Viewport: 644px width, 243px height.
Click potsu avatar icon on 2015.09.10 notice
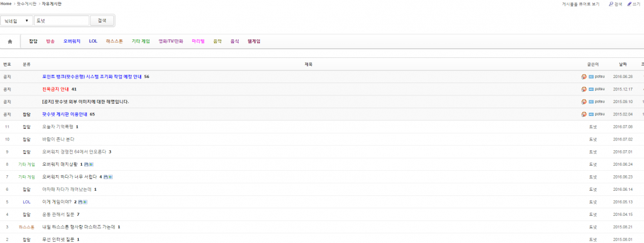pos(584,102)
